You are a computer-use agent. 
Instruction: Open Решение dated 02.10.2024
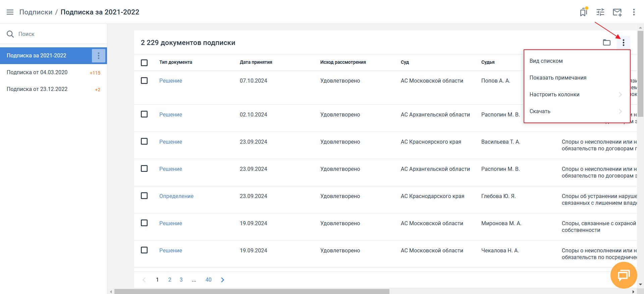click(x=171, y=115)
